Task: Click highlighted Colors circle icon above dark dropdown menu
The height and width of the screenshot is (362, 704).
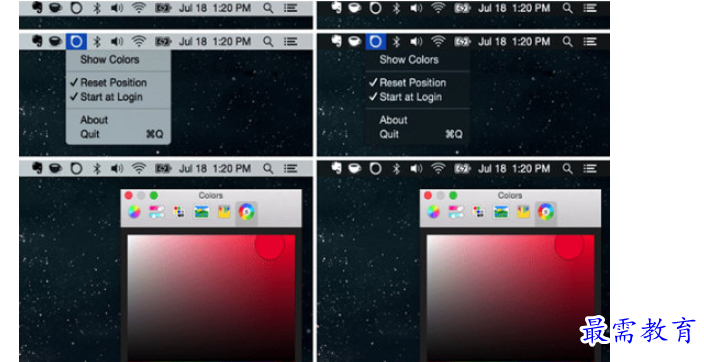Action: point(375,42)
